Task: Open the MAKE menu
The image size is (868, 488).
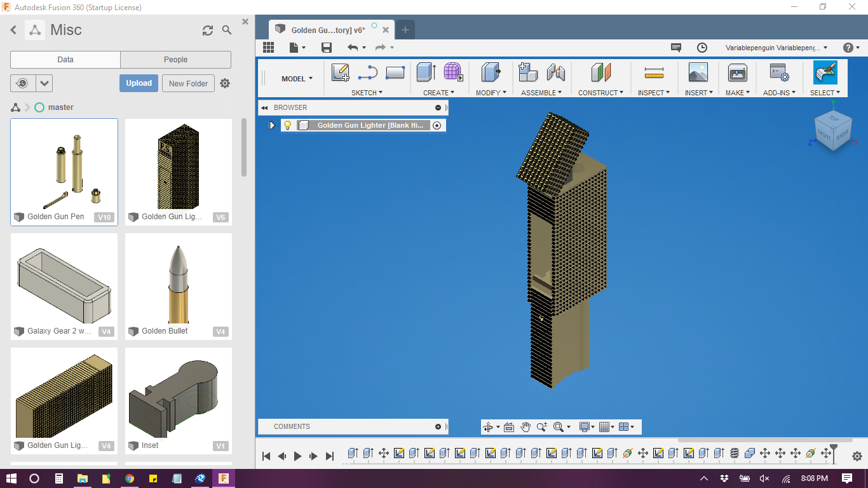Action: click(x=738, y=93)
